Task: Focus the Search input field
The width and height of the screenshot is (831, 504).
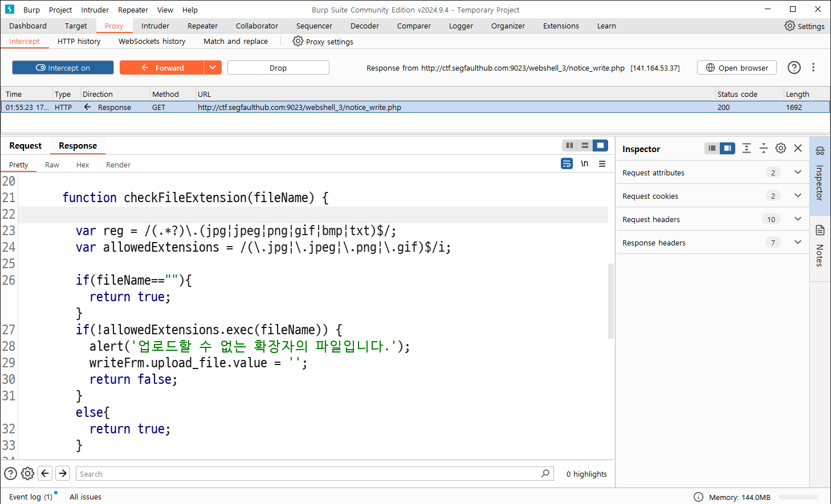Action: [315, 473]
